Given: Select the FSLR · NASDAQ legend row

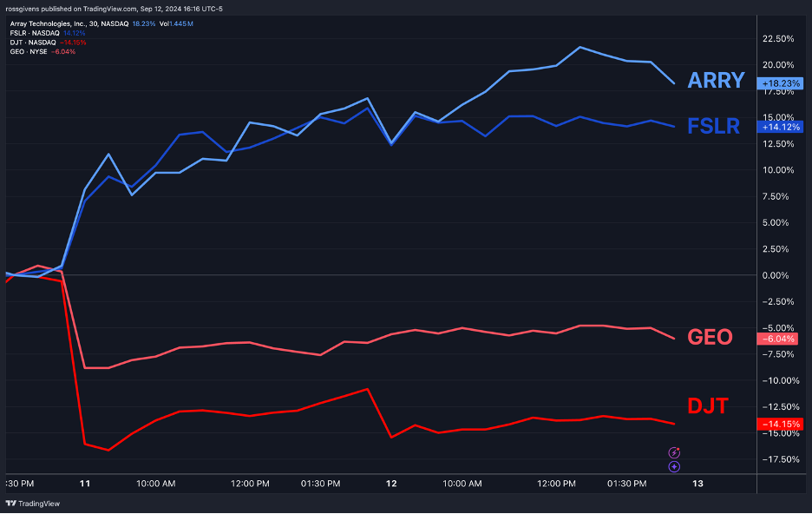Looking at the screenshot, I should click(x=48, y=33).
